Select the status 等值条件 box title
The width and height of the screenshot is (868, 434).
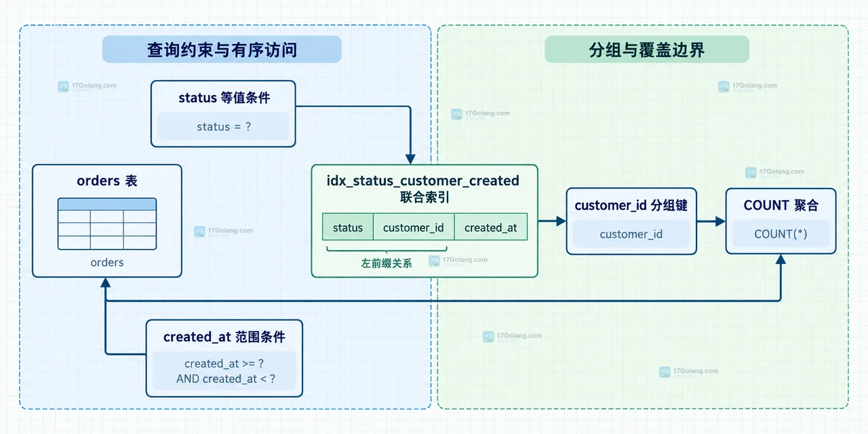[224, 98]
